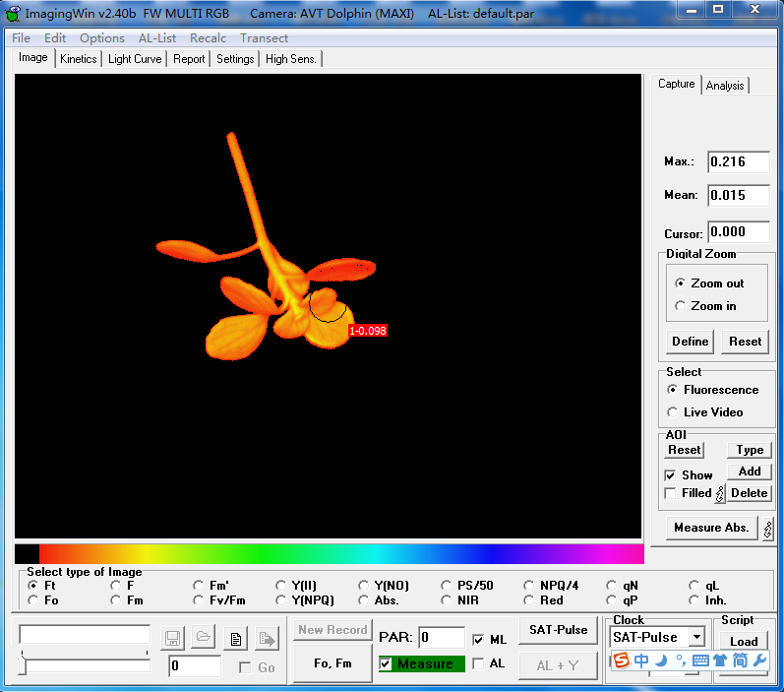Click the floppy disk save icon
Image resolution: width=784 pixels, height=692 pixels.
point(172,638)
